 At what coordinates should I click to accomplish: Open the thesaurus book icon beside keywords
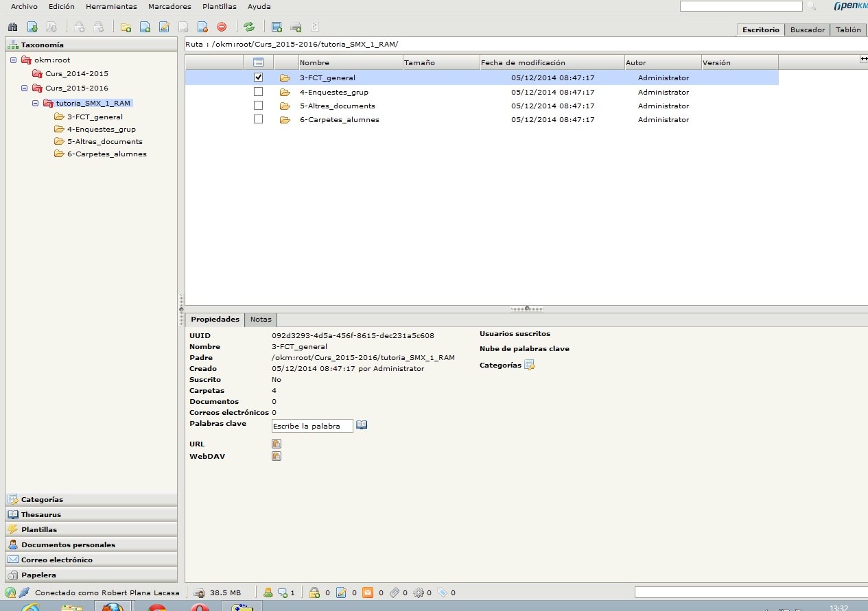click(362, 425)
